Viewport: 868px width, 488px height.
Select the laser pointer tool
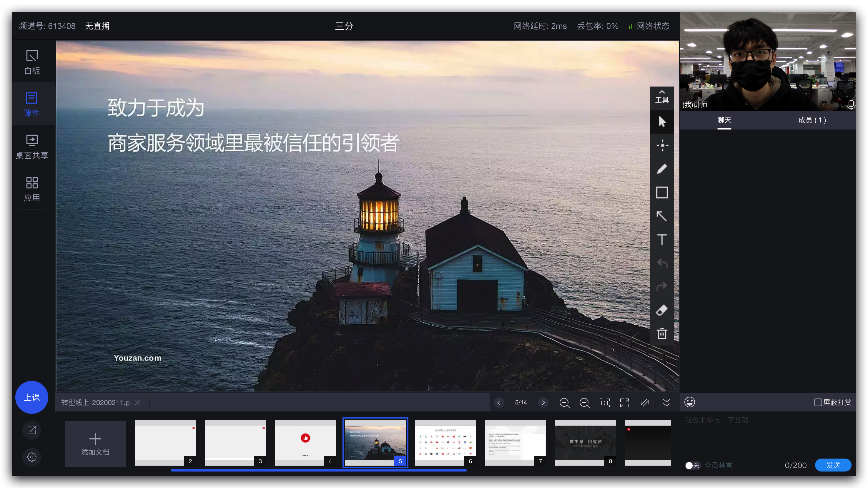[662, 146]
